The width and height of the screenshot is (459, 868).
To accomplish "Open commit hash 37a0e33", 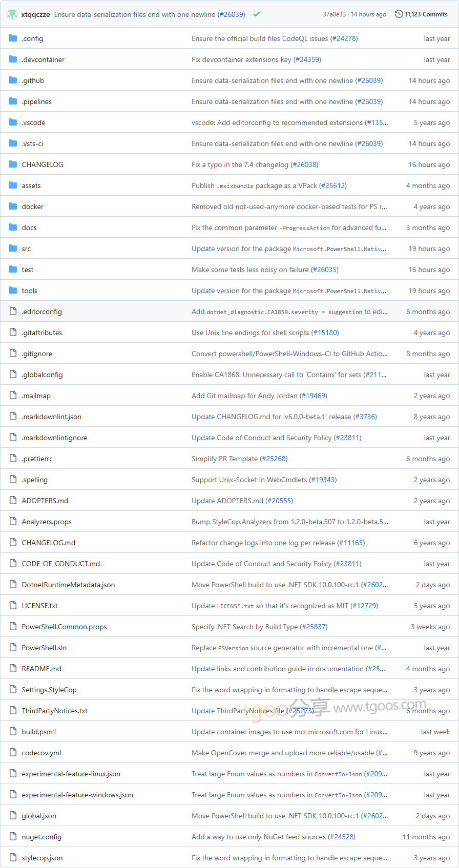I will 334,14.
